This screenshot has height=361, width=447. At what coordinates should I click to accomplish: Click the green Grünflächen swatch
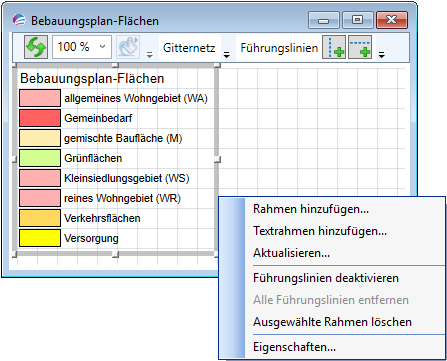click(x=40, y=158)
